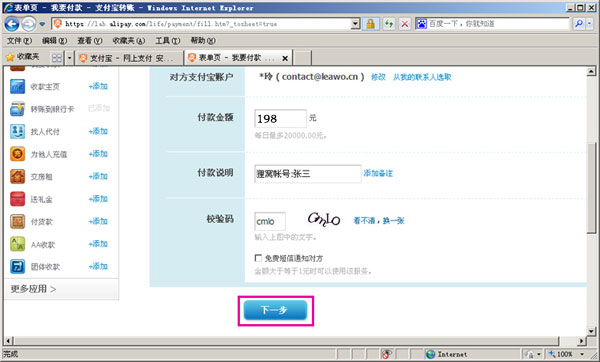This screenshot has width=600, height=362.
Task: Click the Internet zone globe icon
Action: point(430,354)
